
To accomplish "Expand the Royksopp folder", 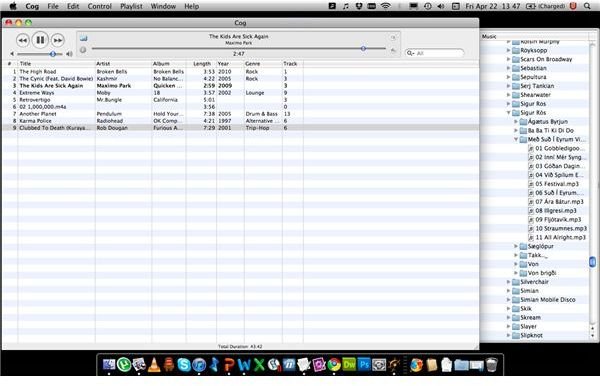I will click(x=509, y=50).
